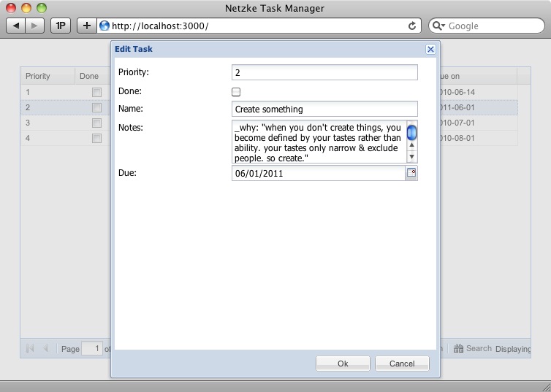The image size is (551, 392).
Task: Click the binoculars Search icon
Action: 458,348
